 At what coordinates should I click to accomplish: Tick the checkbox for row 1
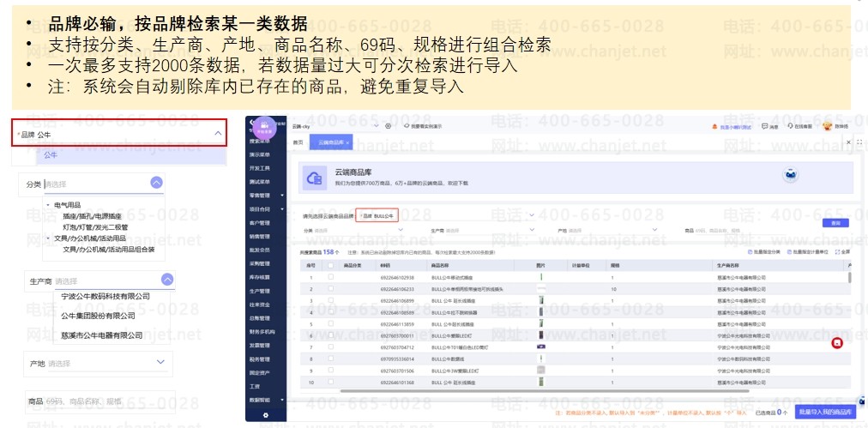pyautogui.click(x=330, y=278)
